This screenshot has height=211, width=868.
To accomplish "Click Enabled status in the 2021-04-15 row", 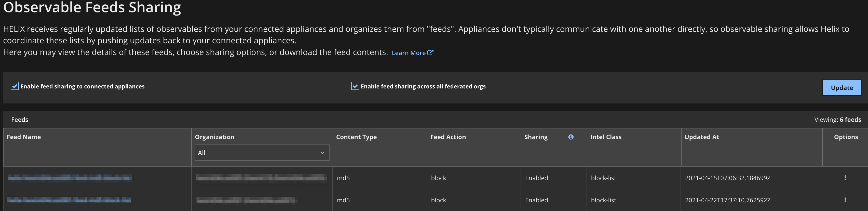I will tap(536, 178).
